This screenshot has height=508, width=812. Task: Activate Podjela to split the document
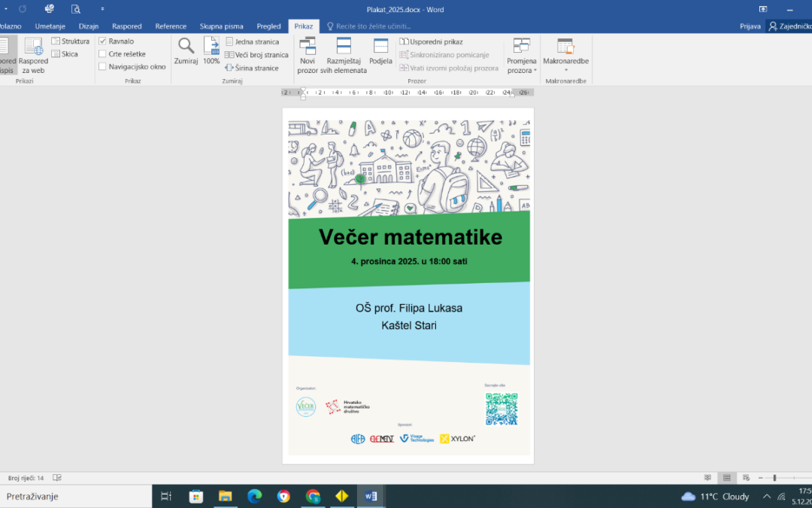380,53
